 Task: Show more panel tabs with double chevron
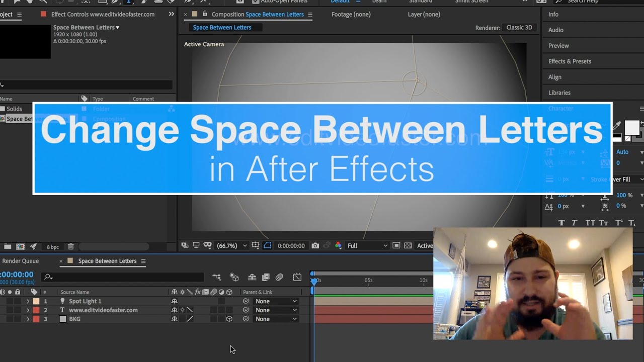(172, 14)
